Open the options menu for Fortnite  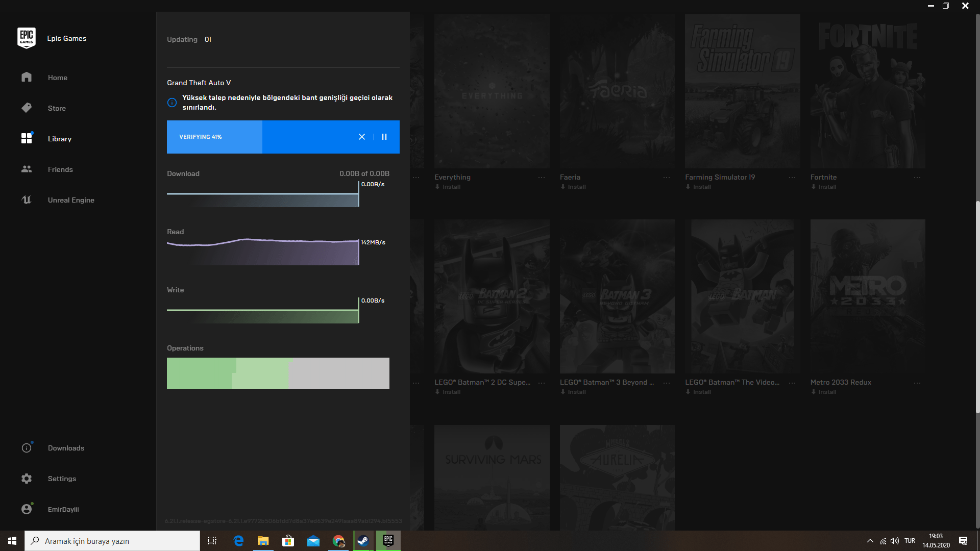(x=917, y=178)
